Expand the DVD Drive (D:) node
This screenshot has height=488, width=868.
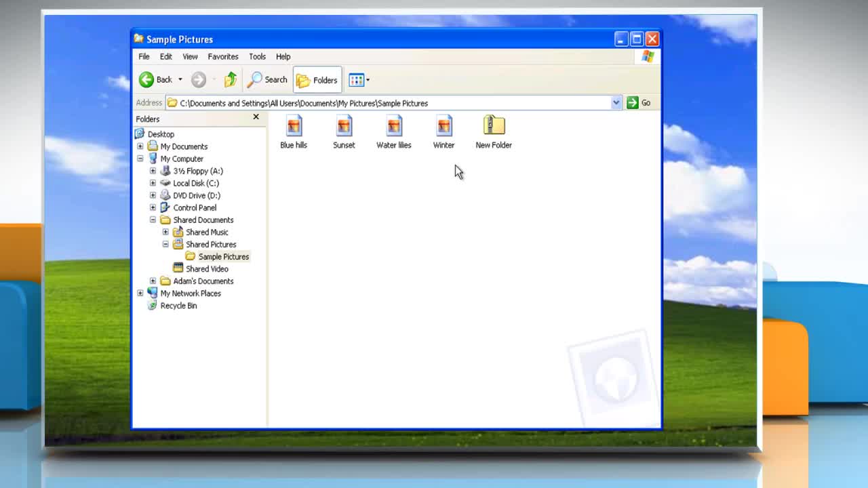click(153, 195)
